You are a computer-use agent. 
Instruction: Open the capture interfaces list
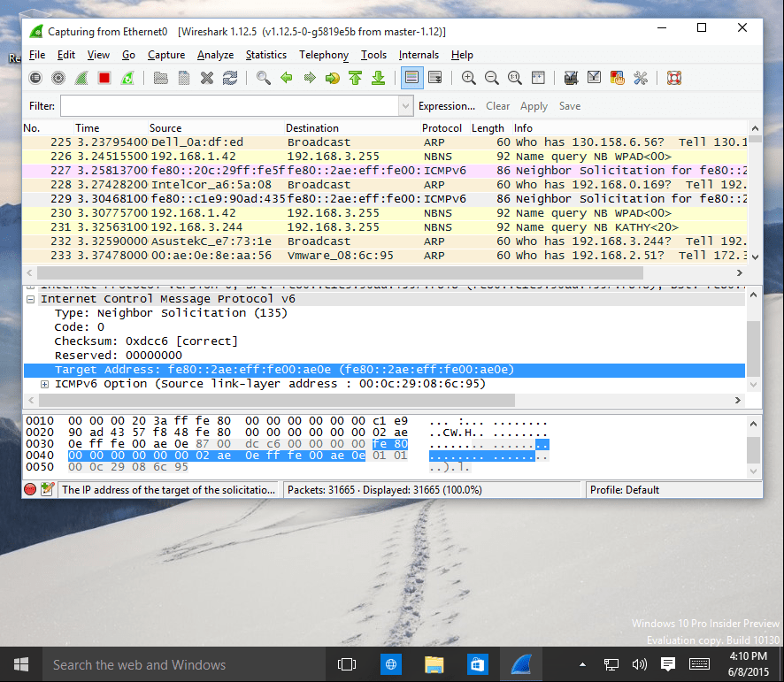click(x=35, y=78)
